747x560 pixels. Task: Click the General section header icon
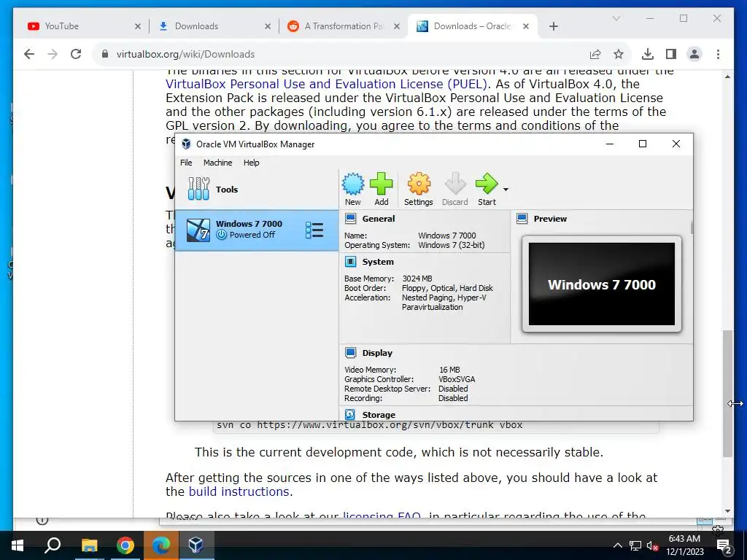click(351, 219)
